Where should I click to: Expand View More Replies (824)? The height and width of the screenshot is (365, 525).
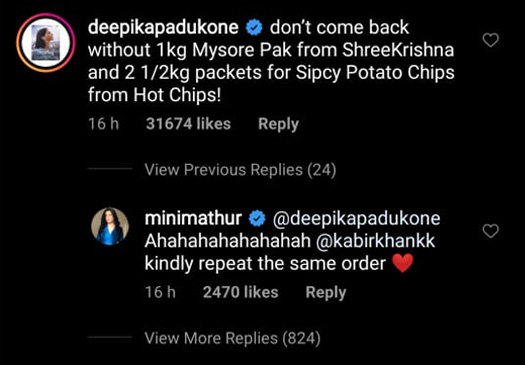[x=232, y=338]
